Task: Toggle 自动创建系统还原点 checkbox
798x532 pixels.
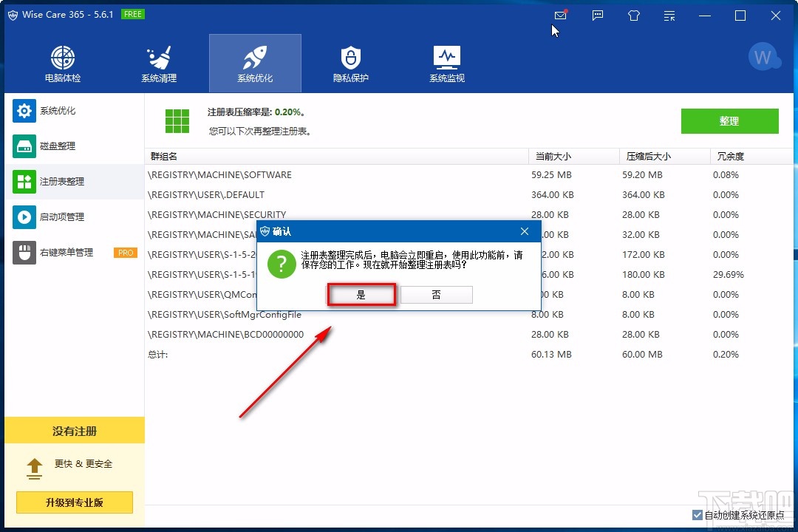Action: pos(698,515)
